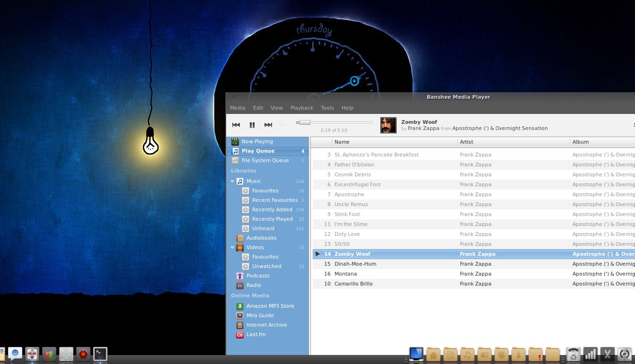The height and width of the screenshot is (364, 635).
Task: Open Favourites playlist under Videos
Action: click(x=265, y=257)
